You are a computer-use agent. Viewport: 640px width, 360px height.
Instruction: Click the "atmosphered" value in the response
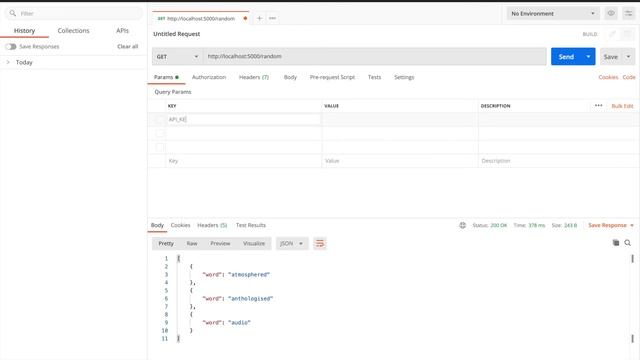coord(249,275)
